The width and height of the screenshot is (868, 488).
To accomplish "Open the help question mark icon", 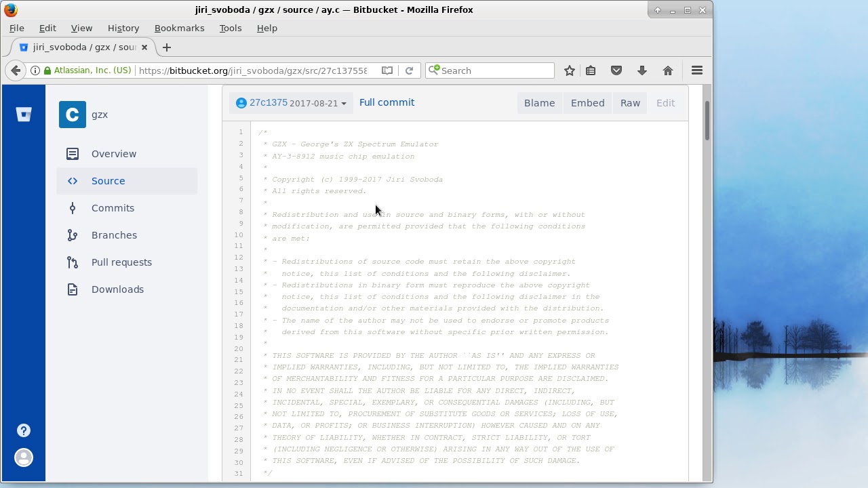I will (x=24, y=430).
